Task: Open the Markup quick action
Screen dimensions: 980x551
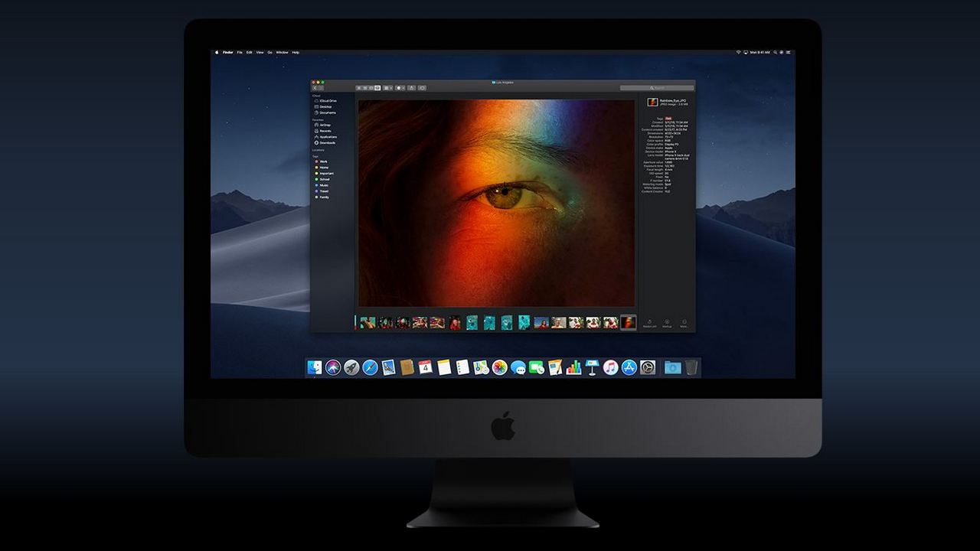Action: [x=667, y=323]
